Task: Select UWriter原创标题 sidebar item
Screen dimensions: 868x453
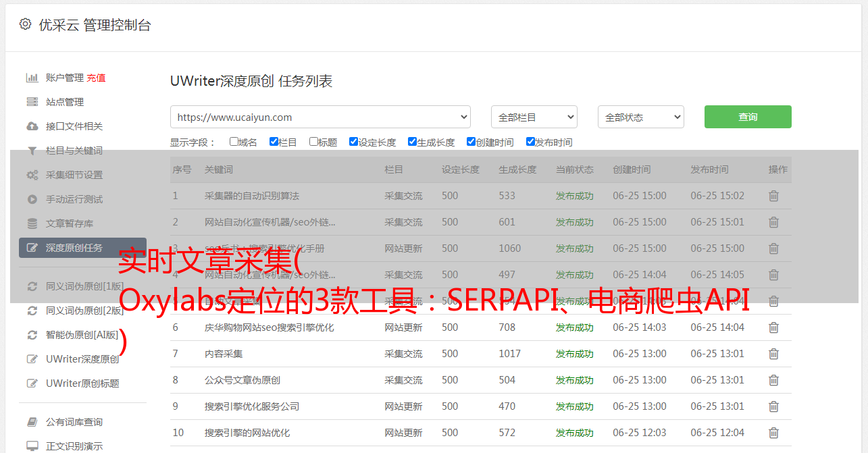Action: pyautogui.click(x=82, y=383)
